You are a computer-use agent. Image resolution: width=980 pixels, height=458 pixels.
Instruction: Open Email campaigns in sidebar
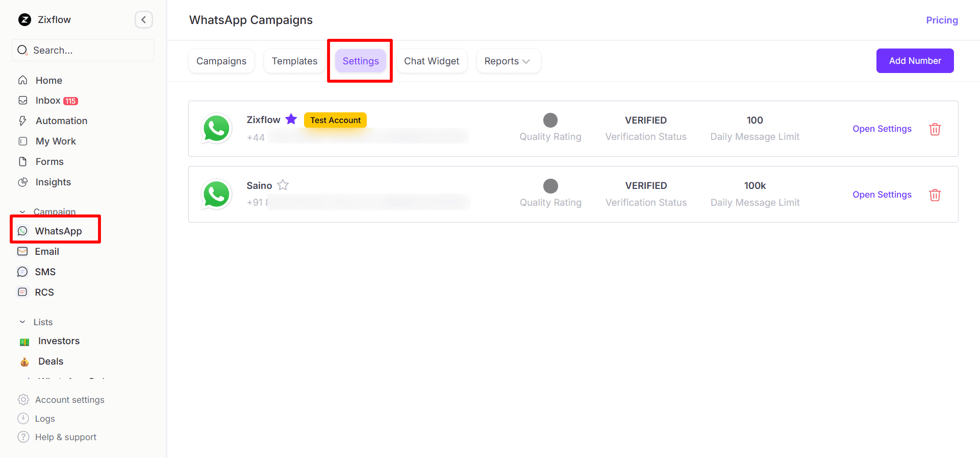[47, 252]
